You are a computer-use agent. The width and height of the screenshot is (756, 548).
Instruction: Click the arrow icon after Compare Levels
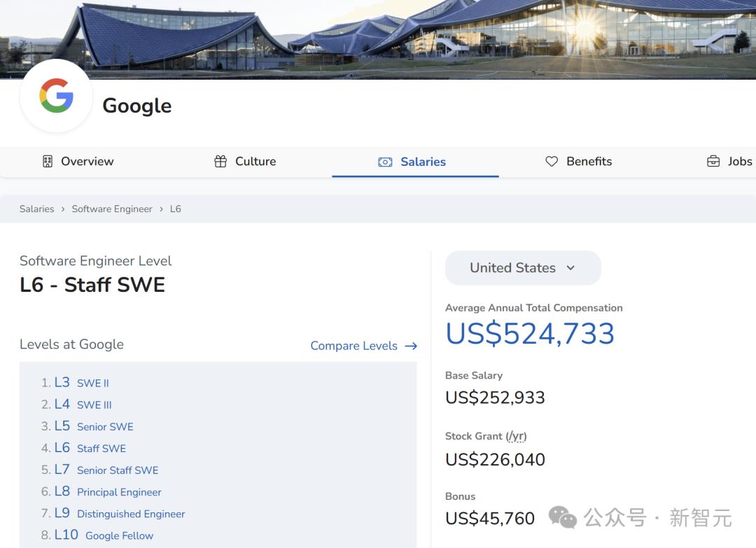[x=410, y=346]
